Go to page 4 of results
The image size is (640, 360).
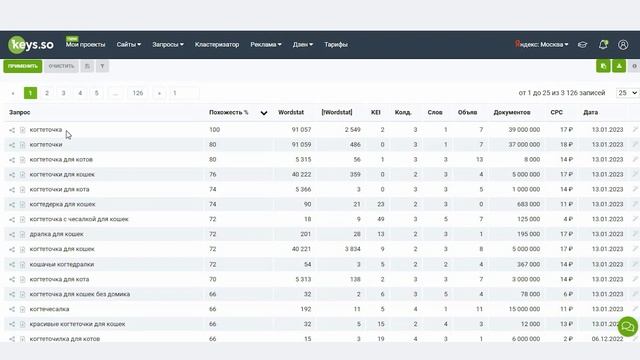[x=80, y=93]
